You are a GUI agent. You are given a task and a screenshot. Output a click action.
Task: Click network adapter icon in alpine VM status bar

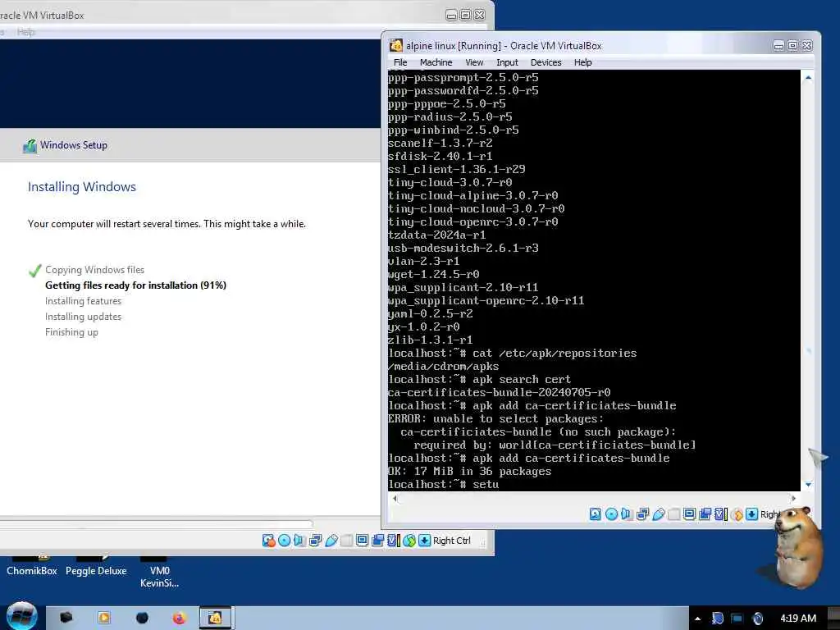642,514
